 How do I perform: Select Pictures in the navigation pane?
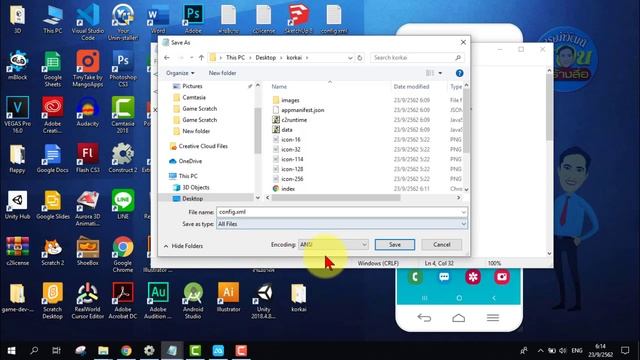point(192,86)
